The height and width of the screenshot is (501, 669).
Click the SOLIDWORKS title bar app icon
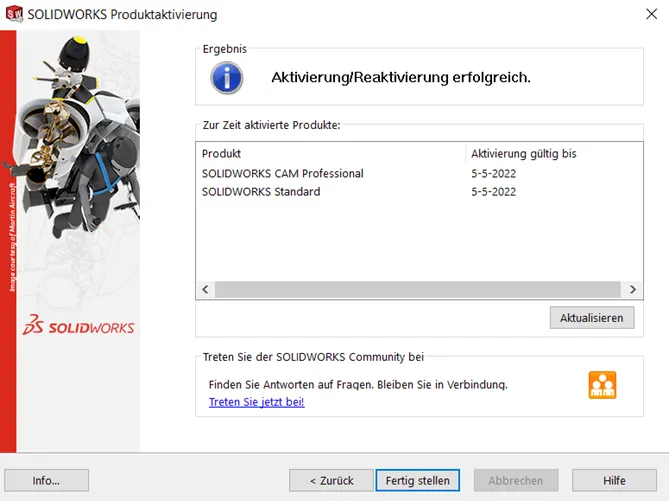click(x=14, y=14)
